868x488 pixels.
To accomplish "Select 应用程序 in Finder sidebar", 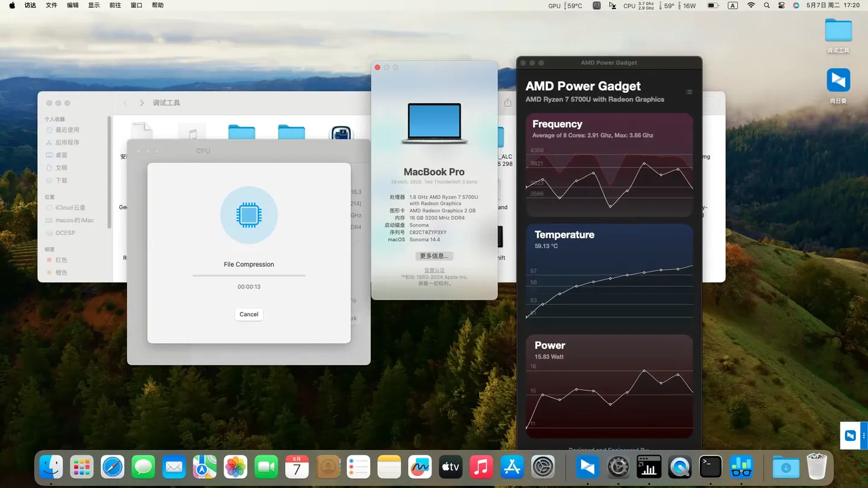I will click(67, 143).
